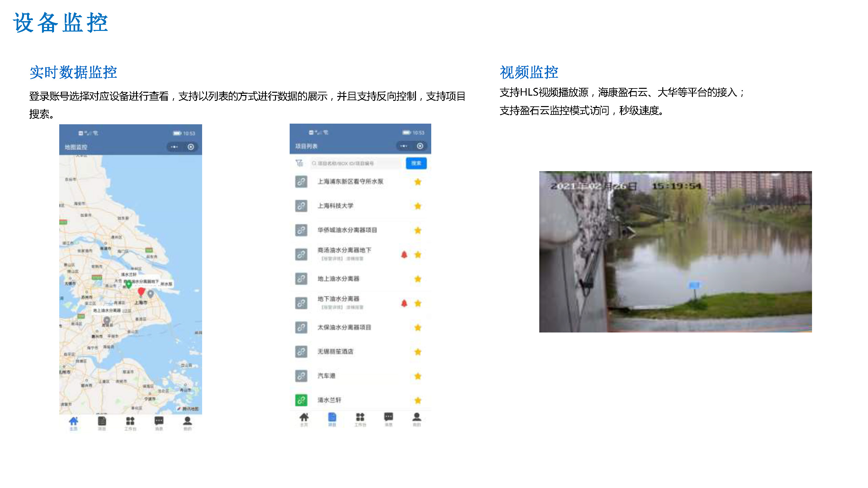Click link icon of 上海科技大学
The image size is (868, 488).
click(x=301, y=206)
